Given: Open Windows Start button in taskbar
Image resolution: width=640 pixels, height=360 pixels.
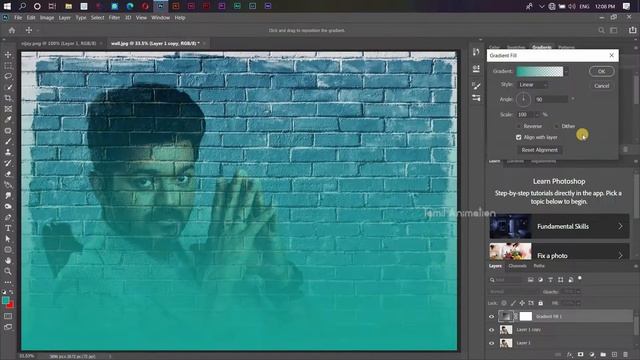Looking at the screenshot, I should coord(7,6).
